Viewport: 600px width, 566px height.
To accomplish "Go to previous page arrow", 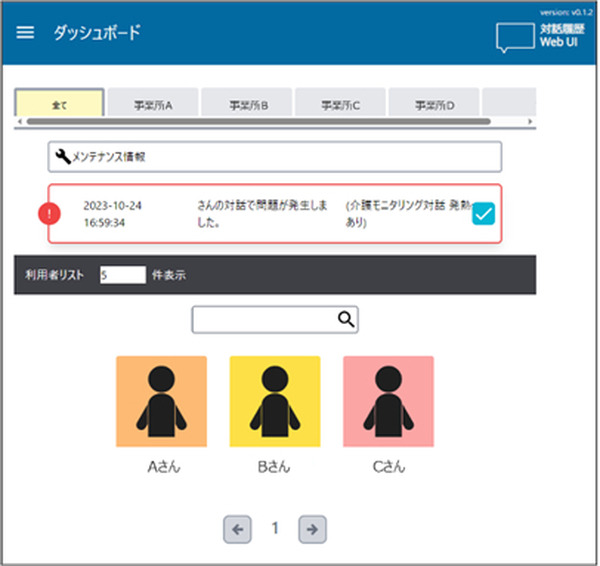I will [x=237, y=529].
